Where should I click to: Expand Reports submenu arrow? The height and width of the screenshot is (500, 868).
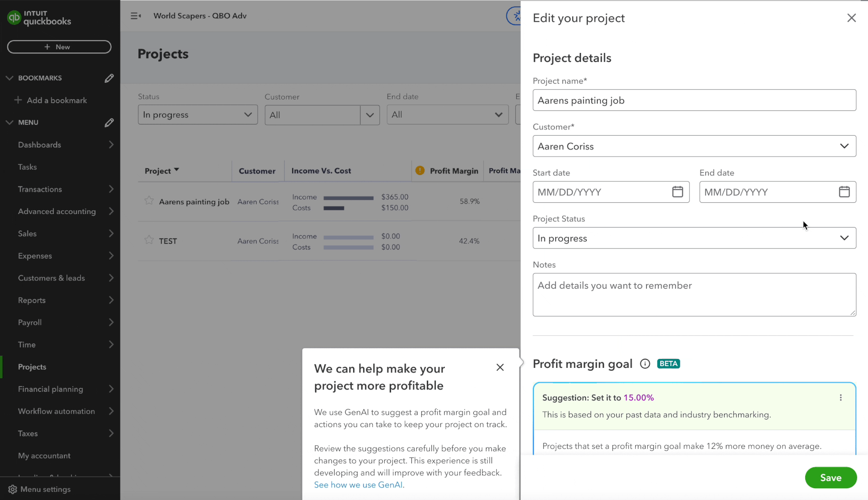[111, 300]
